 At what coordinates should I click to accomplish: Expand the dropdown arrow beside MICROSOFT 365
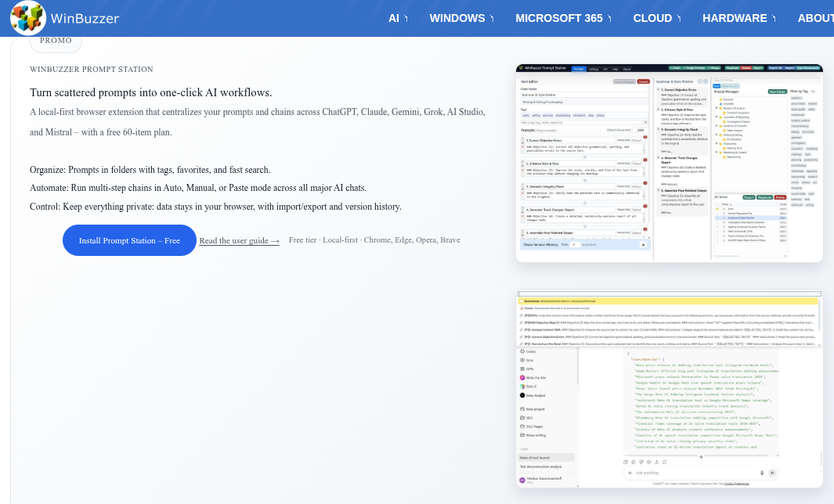[x=609, y=19]
